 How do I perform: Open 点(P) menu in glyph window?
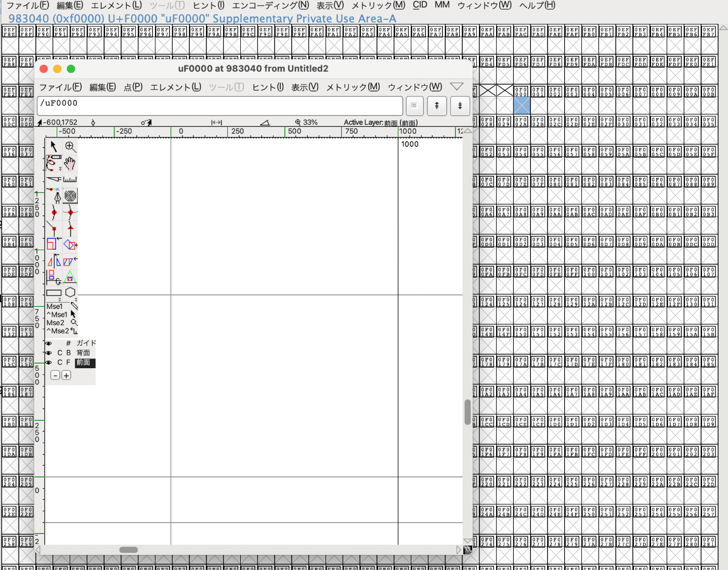(x=133, y=87)
